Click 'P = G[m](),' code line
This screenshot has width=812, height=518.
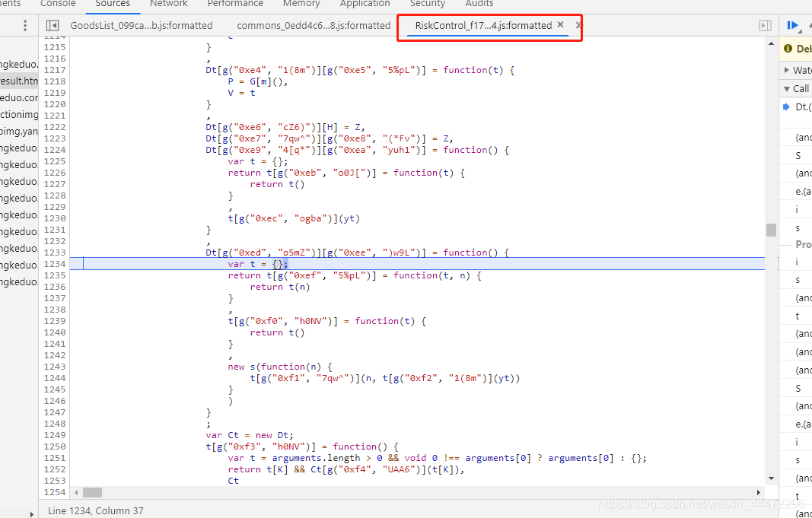(257, 81)
